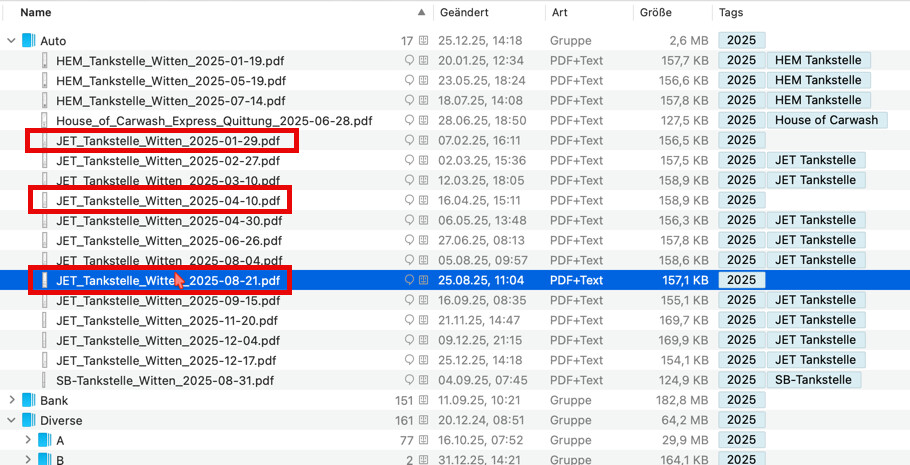Collapse the Auto group

11,41
